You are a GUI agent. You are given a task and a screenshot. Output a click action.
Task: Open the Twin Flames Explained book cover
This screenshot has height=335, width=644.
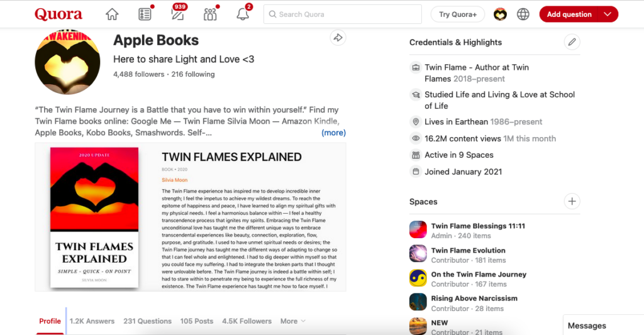(x=94, y=217)
